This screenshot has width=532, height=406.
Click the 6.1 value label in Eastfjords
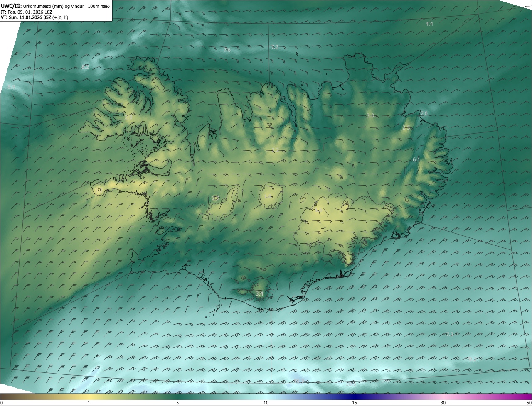[x=416, y=159]
